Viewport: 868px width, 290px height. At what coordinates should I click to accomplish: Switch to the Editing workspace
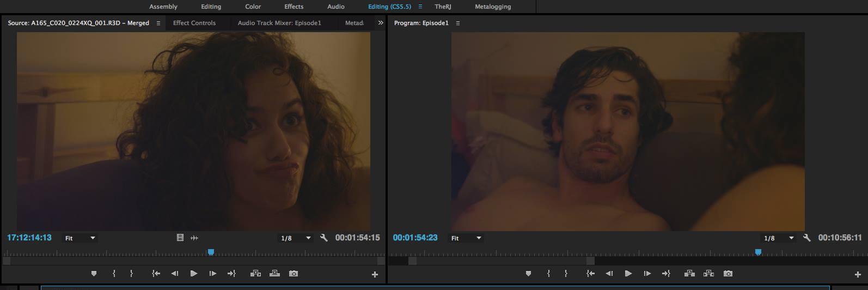click(211, 7)
